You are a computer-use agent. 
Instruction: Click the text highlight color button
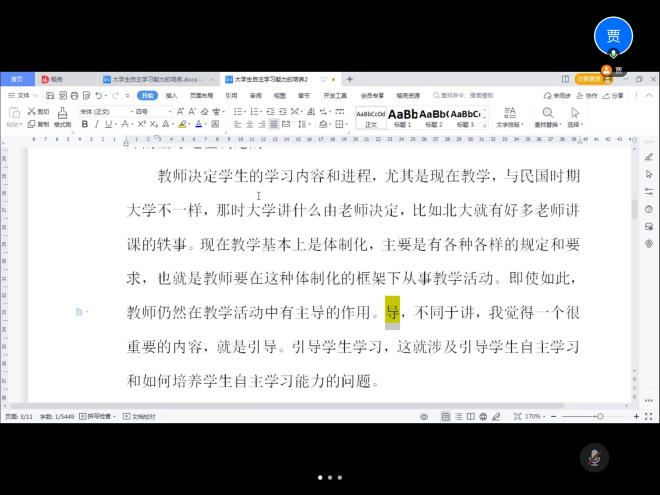184,124
